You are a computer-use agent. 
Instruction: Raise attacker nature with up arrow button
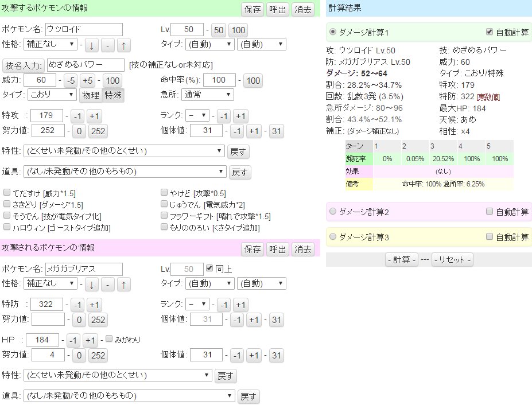point(124,45)
